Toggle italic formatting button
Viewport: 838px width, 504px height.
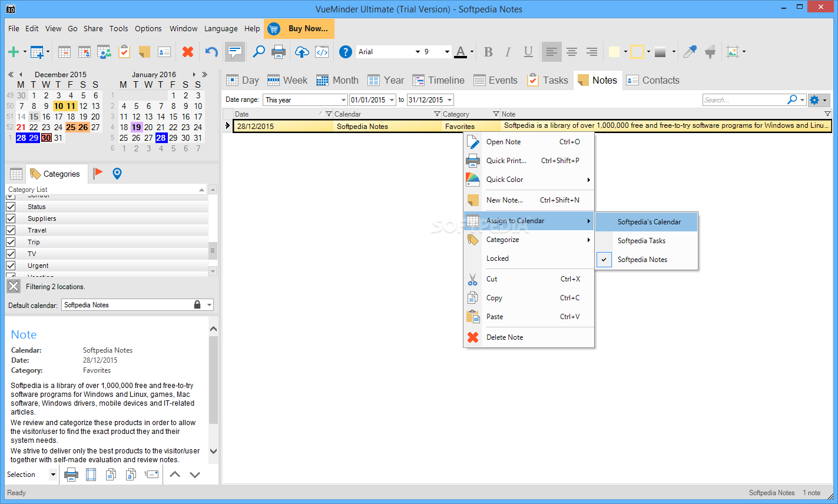508,52
